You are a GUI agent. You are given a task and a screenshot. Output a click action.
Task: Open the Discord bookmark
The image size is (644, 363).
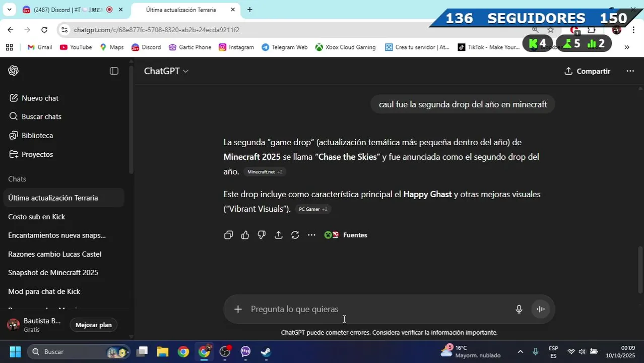pyautogui.click(x=146, y=47)
